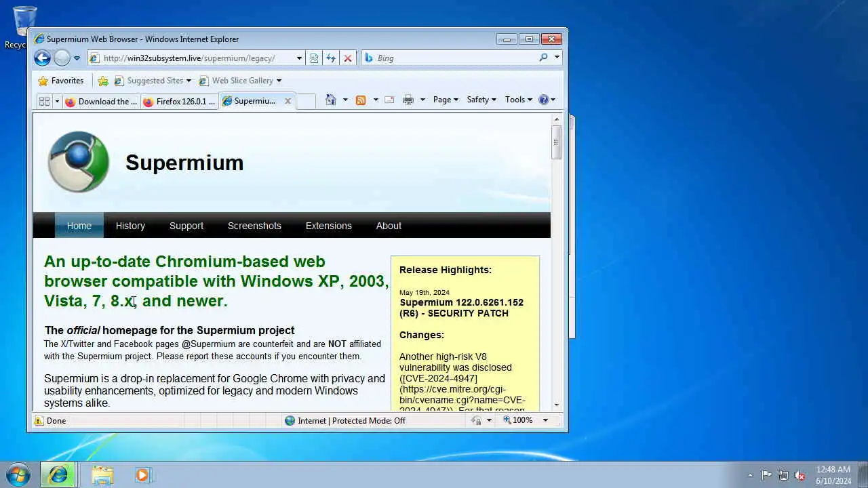The height and width of the screenshot is (488, 868).
Task: Click the Supermium site title
Action: [x=184, y=163]
